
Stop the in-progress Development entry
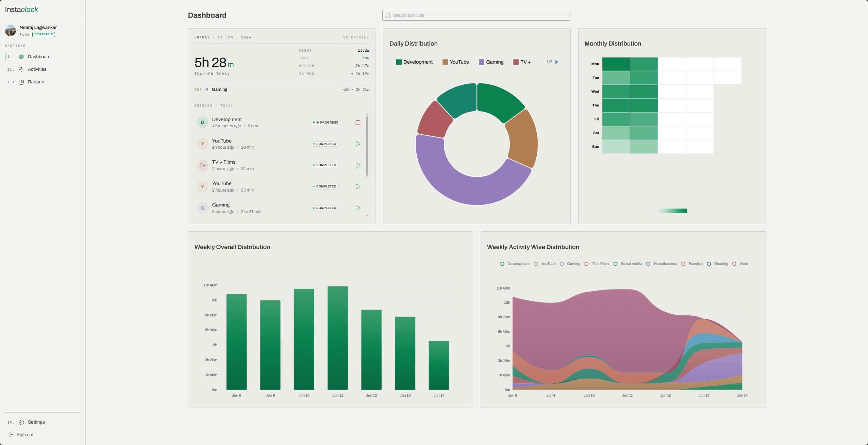click(358, 122)
